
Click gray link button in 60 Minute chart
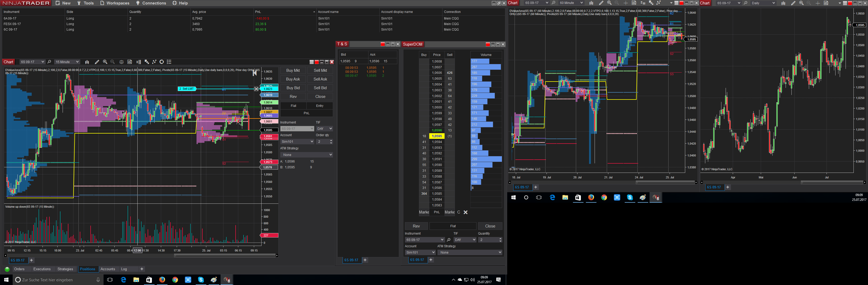point(676,3)
